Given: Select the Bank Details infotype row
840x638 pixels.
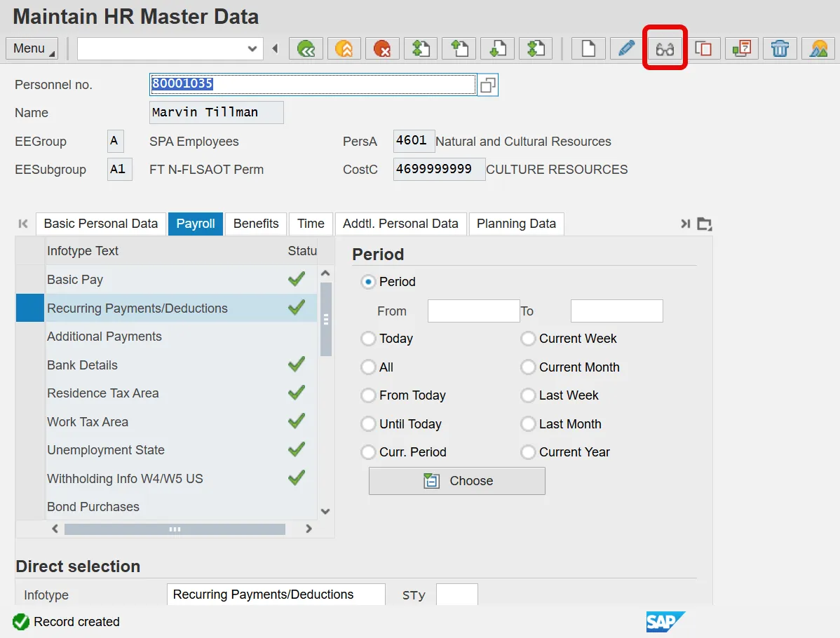Looking at the screenshot, I should pyautogui.click(x=82, y=365).
